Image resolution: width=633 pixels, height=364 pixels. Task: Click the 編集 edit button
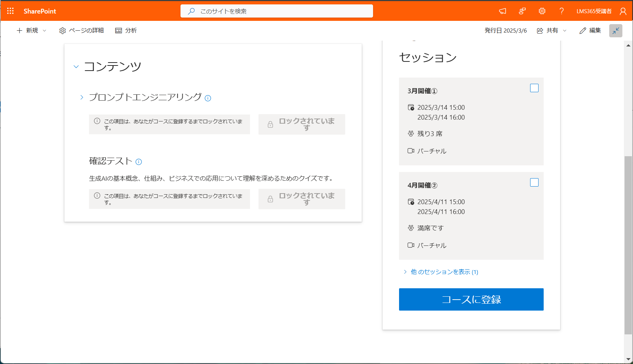(x=590, y=30)
